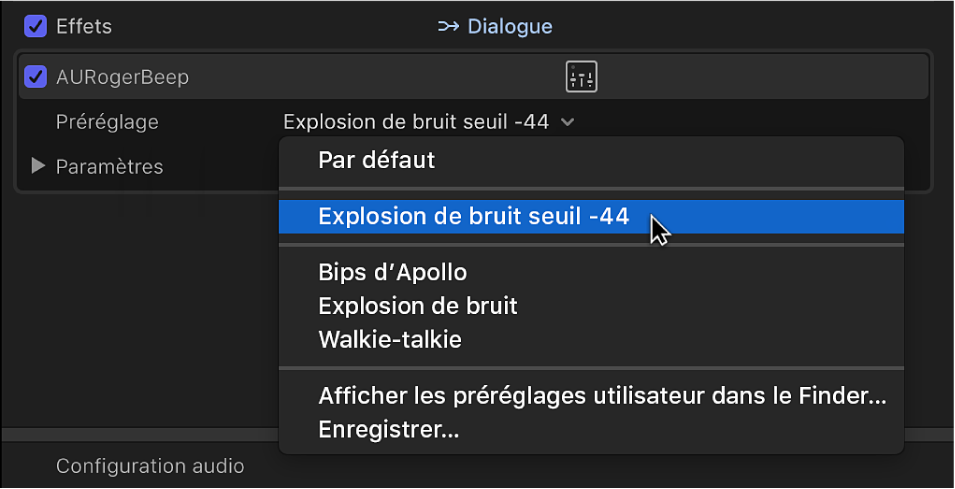Image resolution: width=955 pixels, height=489 pixels.
Task: Click the Paramètres label
Action: [x=109, y=166]
